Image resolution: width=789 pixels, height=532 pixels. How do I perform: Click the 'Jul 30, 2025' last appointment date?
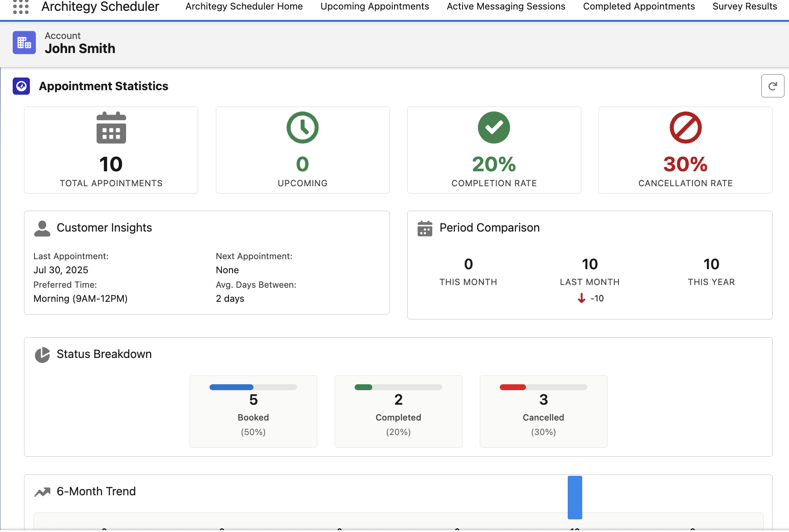click(61, 270)
